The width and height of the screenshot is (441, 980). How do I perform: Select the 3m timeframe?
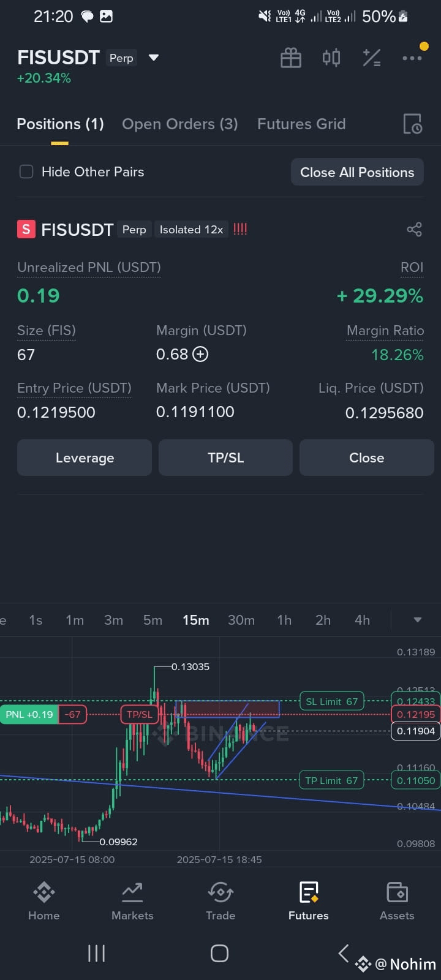pos(113,620)
